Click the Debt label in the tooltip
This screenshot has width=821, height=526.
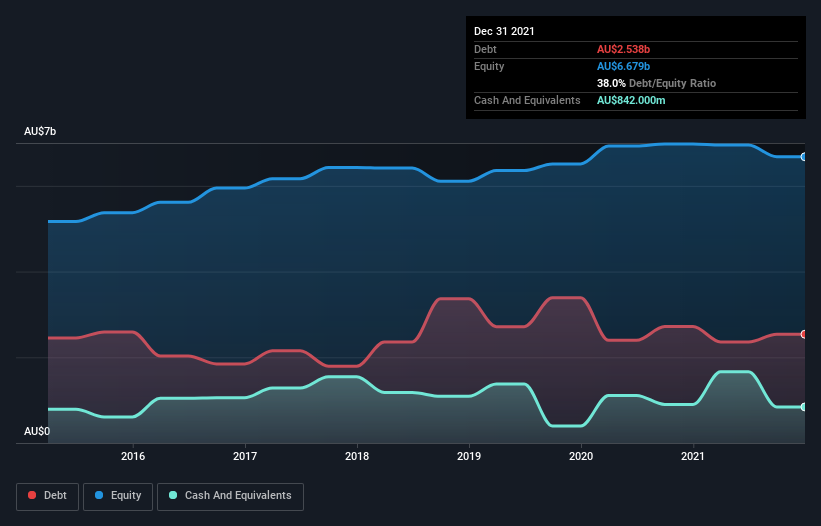pos(485,49)
